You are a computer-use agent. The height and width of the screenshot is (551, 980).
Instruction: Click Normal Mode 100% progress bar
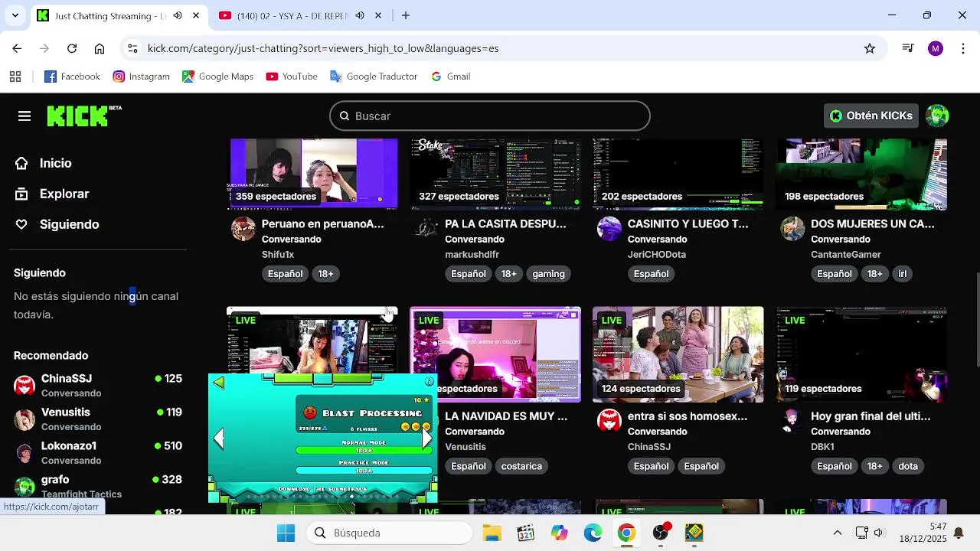click(x=364, y=451)
